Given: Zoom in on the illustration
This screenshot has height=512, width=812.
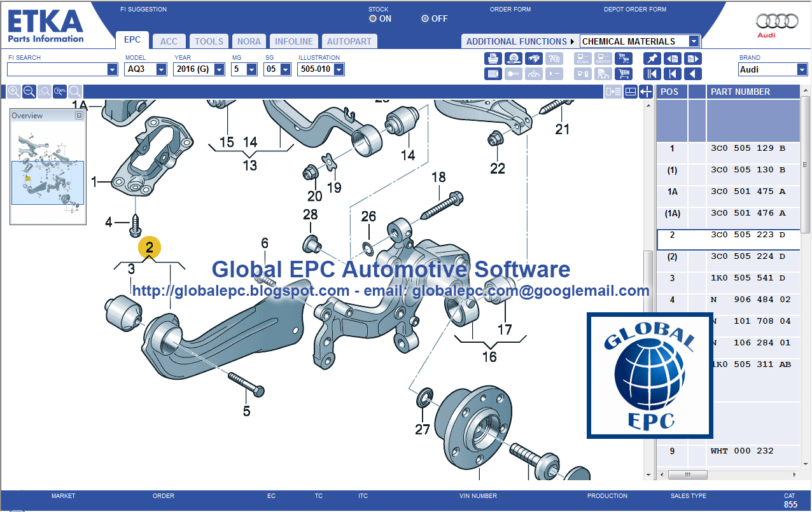Looking at the screenshot, I should point(13,92).
